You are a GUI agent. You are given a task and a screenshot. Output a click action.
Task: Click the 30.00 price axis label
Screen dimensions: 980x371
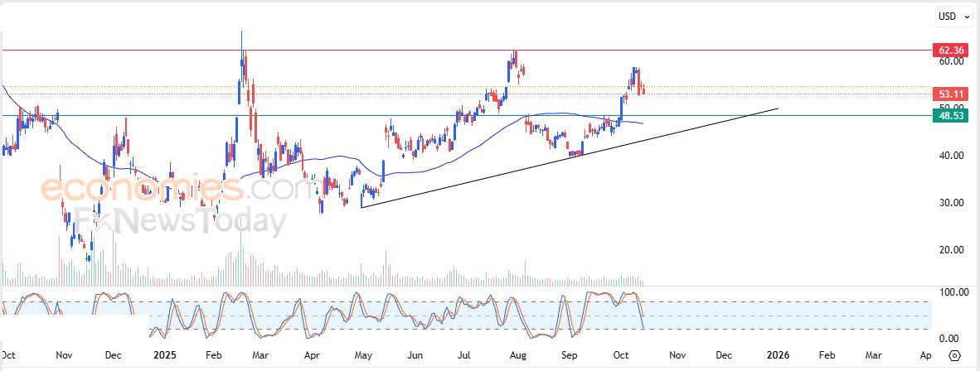[x=951, y=202]
